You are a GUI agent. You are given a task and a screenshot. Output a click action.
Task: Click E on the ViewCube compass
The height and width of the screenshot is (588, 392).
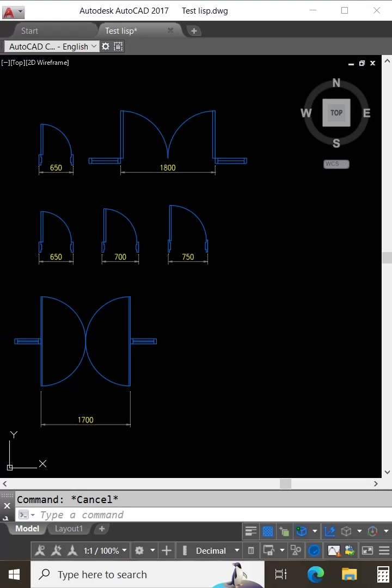(x=366, y=113)
